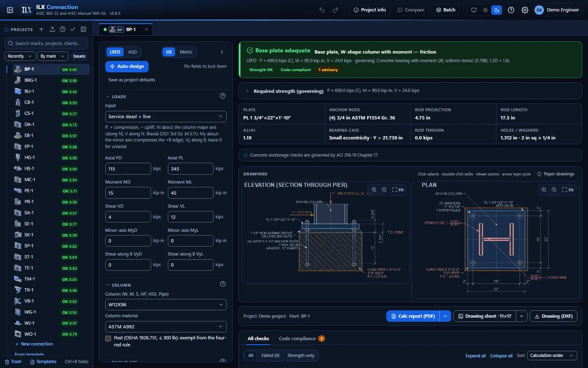
Task: Click the checkmark icon in Projects header
Action: pos(73,29)
